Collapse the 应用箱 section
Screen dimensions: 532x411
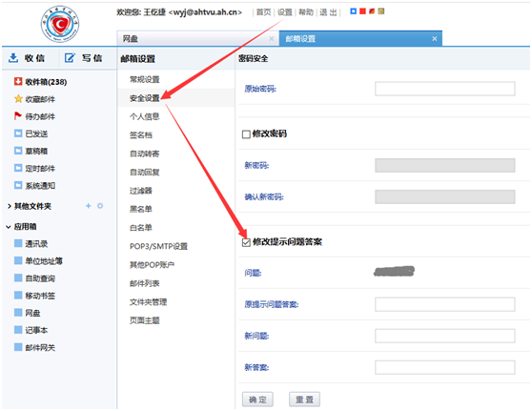[x=9, y=227]
